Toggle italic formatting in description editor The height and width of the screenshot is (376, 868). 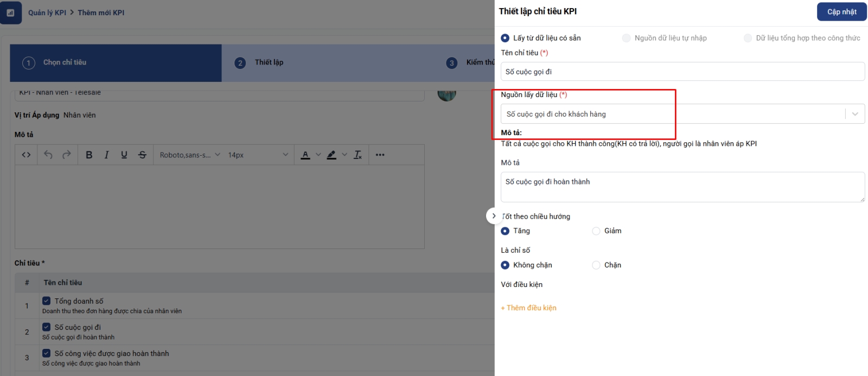click(106, 155)
